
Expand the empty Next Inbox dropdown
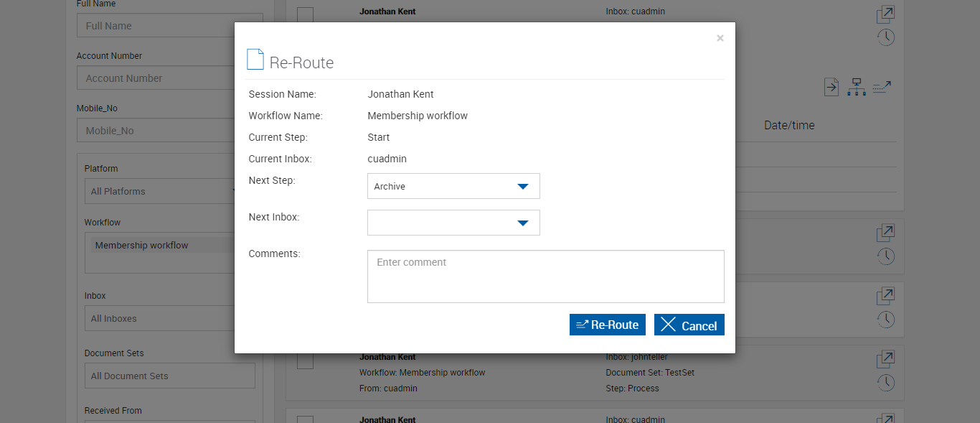(x=453, y=223)
